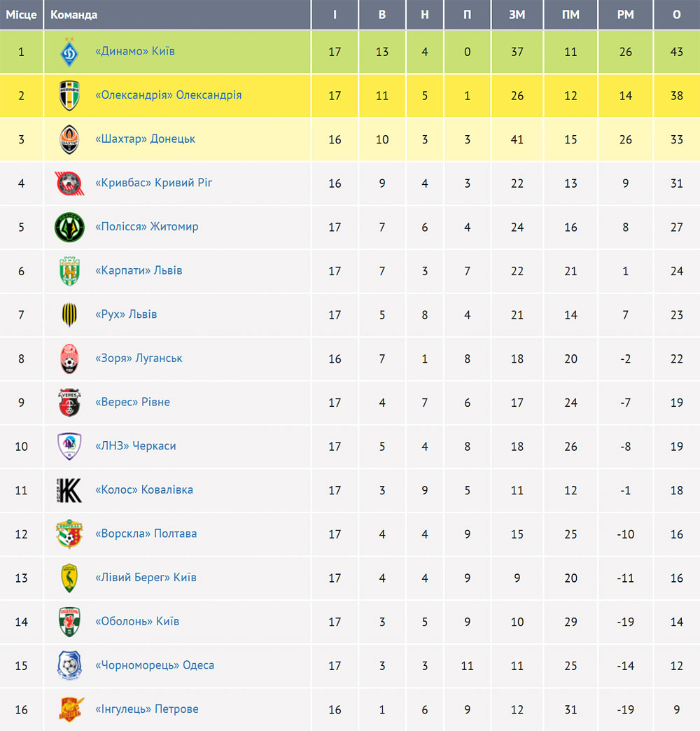This screenshot has width=700, height=731.
Task: Click the Polissya Zhytomyr wolf logo
Action: [69, 227]
